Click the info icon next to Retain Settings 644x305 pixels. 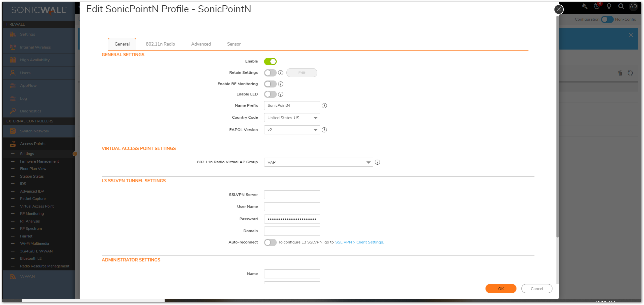click(281, 73)
